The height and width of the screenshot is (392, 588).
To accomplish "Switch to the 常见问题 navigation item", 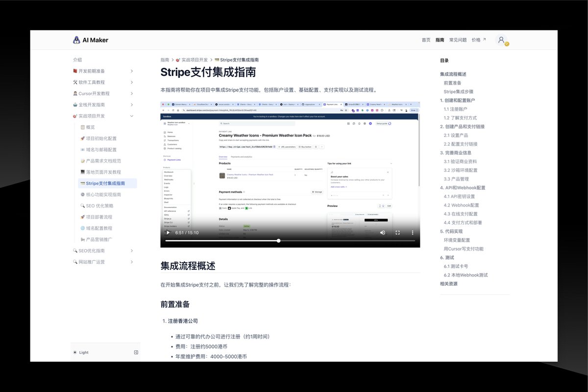I will 458,40.
